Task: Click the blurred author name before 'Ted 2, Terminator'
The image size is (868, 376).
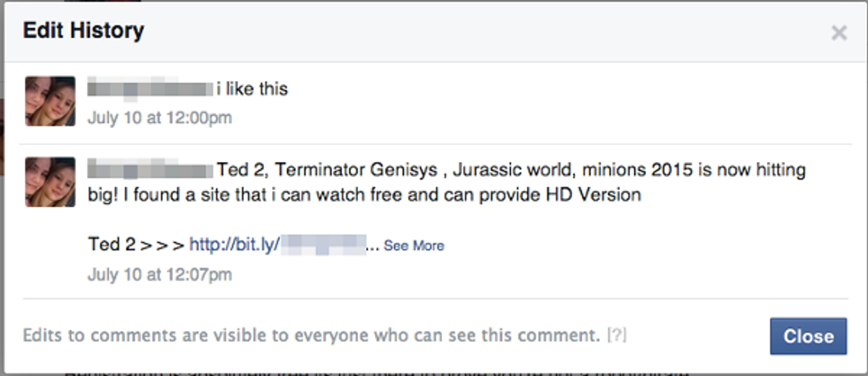Action: point(150,170)
